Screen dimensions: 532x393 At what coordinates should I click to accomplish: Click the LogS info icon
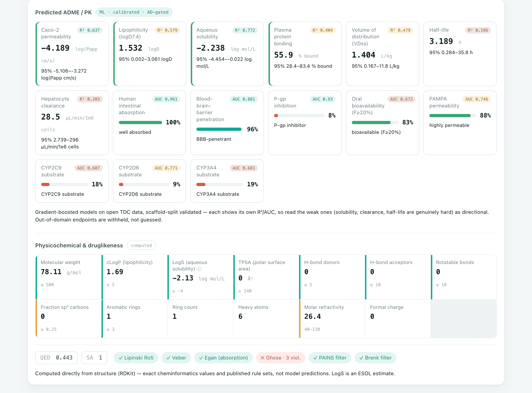(x=199, y=269)
